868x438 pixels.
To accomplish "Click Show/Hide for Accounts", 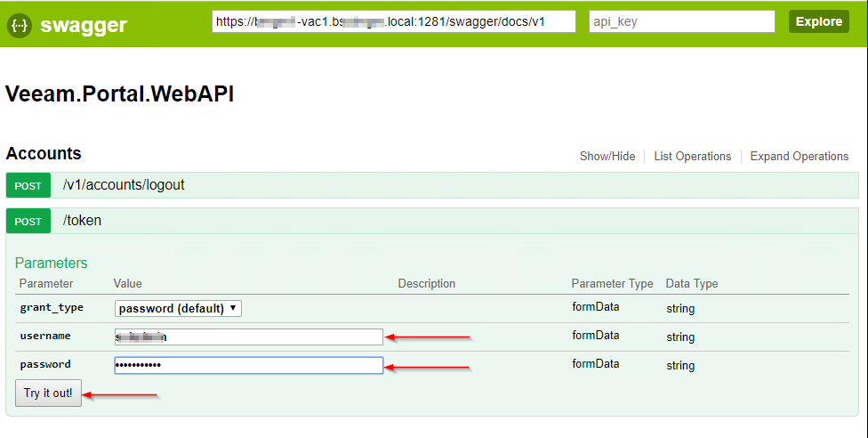I will (x=607, y=157).
